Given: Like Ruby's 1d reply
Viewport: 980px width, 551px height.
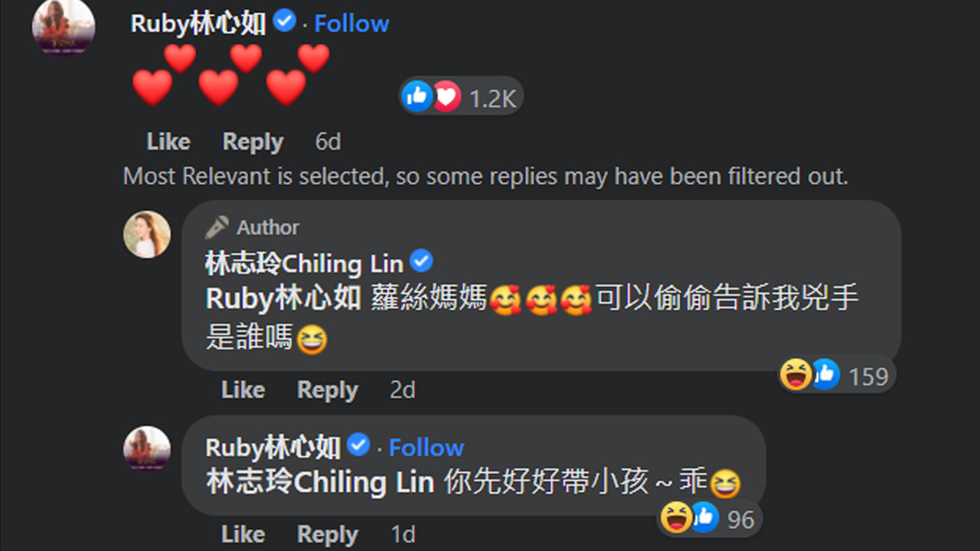Looking at the screenshot, I should [x=243, y=533].
